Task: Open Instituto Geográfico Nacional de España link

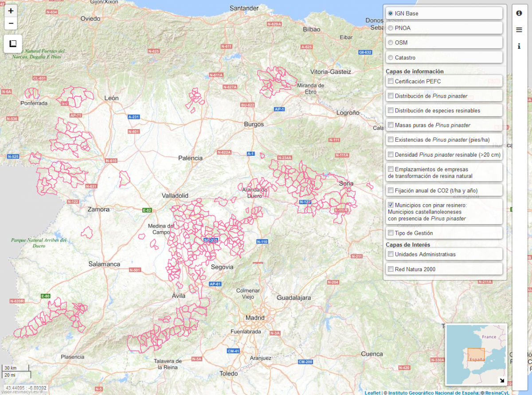Action: click(434, 393)
